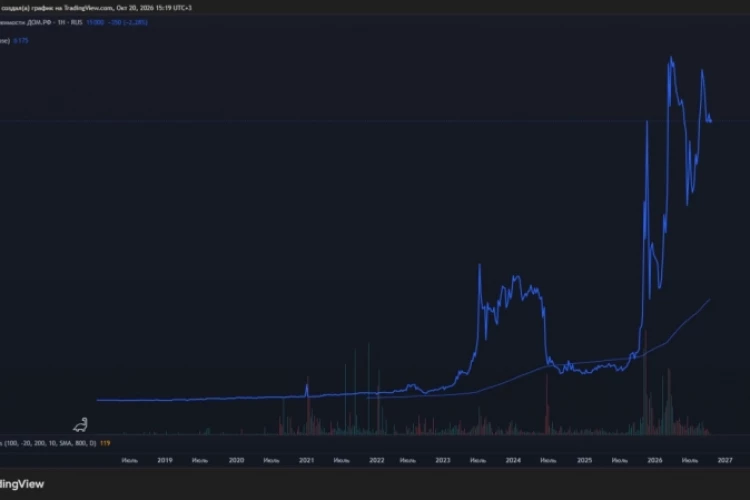Select the end of the rising moving average line

[x=709, y=300]
